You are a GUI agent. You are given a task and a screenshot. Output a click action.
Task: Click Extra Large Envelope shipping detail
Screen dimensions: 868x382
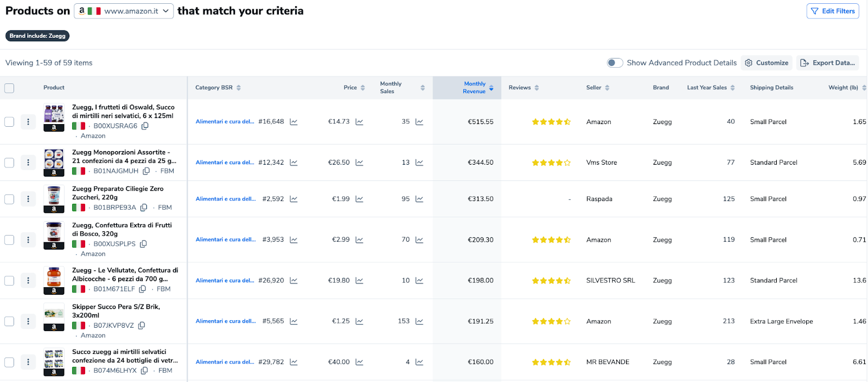tap(781, 321)
